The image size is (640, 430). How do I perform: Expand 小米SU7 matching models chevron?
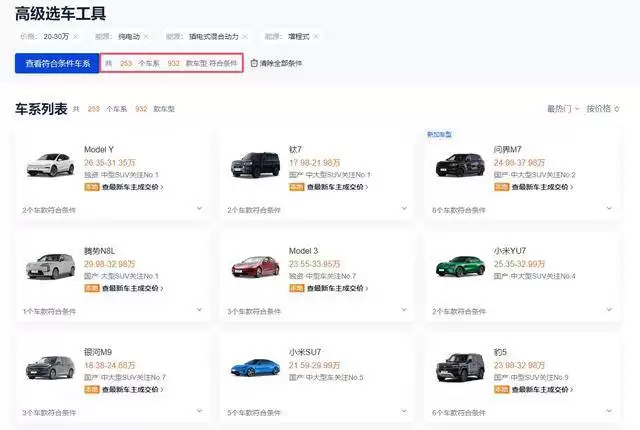click(x=404, y=411)
